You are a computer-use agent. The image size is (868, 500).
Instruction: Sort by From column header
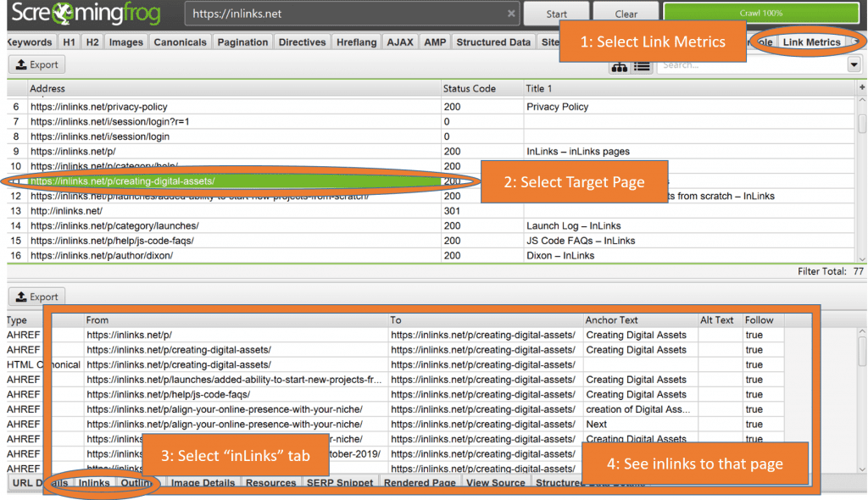click(x=236, y=320)
